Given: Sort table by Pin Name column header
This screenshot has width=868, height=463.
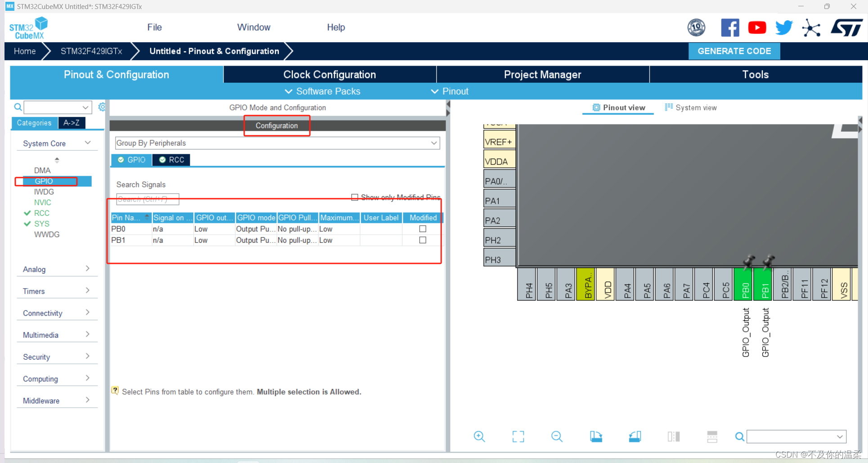Looking at the screenshot, I should coord(131,218).
